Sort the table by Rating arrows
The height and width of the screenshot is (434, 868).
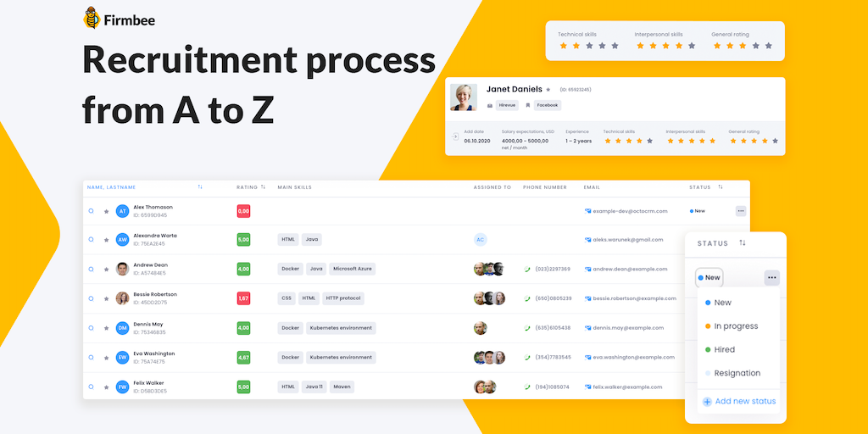pyautogui.click(x=263, y=187)
